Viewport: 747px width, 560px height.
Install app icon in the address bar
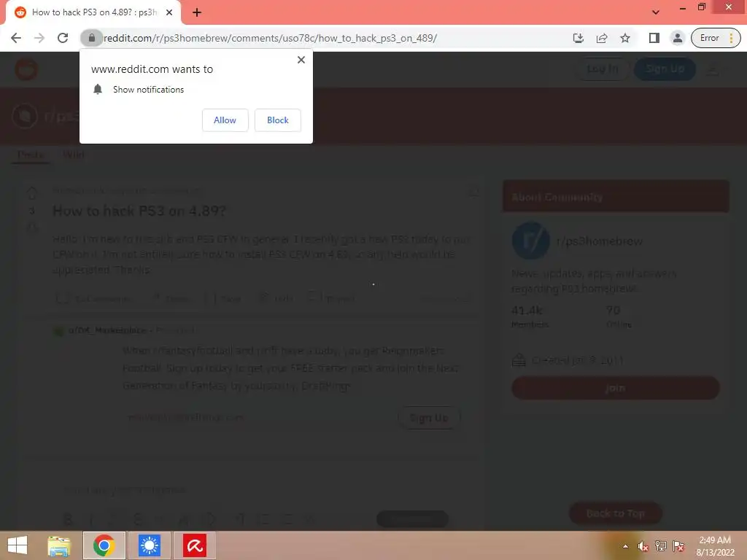(578, 38)
